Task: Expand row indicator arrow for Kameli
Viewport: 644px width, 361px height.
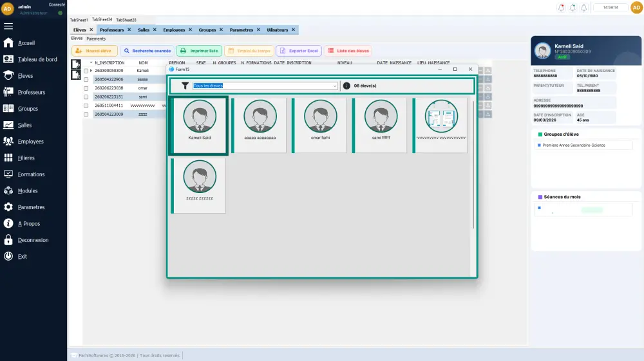Action: coord(91,71)
